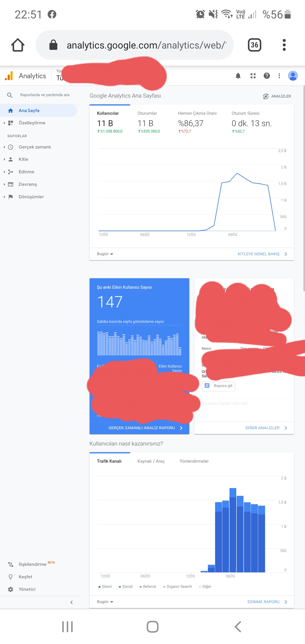Click the Analytics logo icon
Viewport: 305px width, 644px height.
click(x=9, y=76)
